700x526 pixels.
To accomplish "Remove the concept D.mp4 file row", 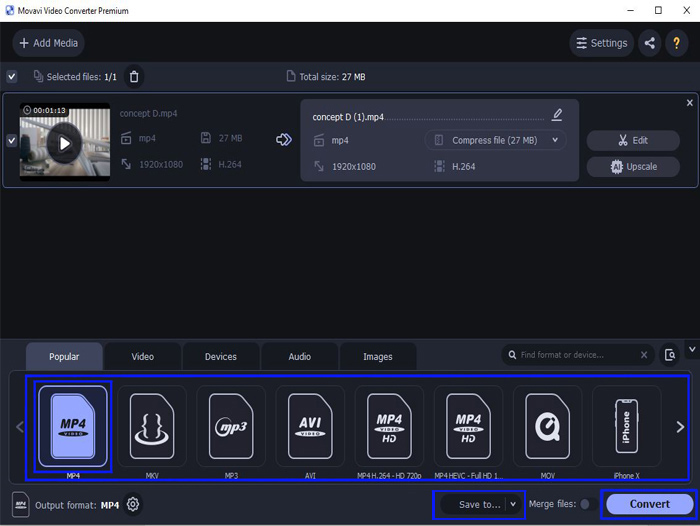I will pyautogui.click(x=690, y=103).
